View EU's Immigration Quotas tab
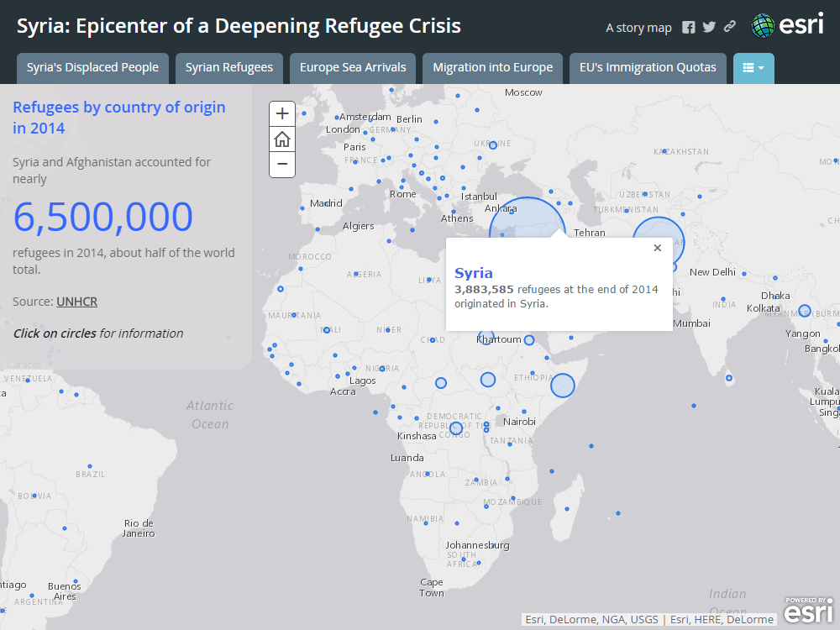 [648, 68]
